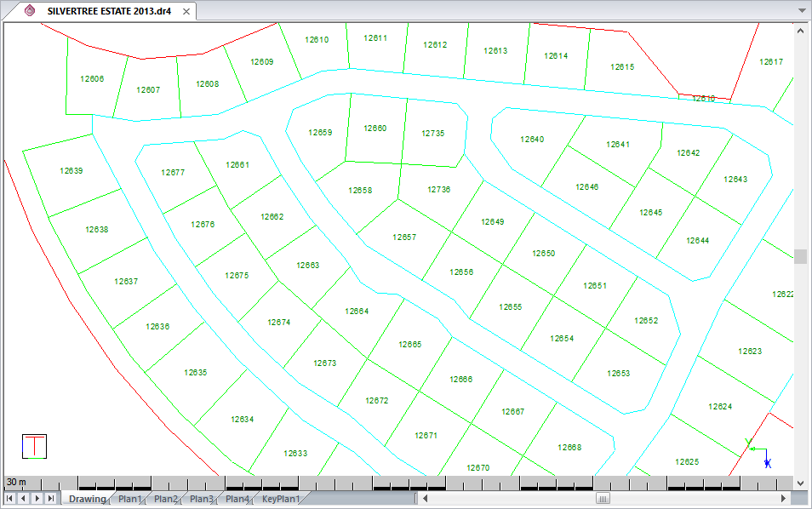Image resolution: width=812 pixels, height=509 pixels.
Task: Go to the KeyPlan1 sheet tab
Action: [x=281, y=499]
